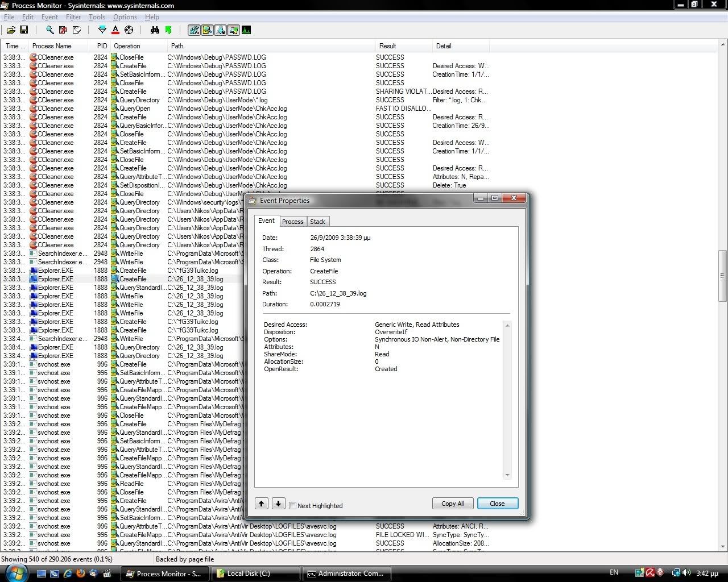The height and width of the screenshot is (582, 728).
Task: Click the target crosshair include-process icon
Action: 129,30
